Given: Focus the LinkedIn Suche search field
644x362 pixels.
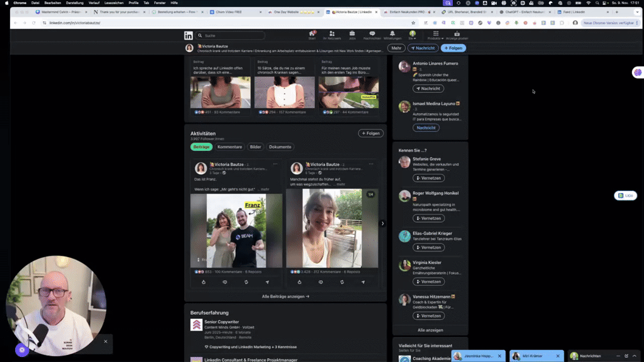Looking at the screenshot, I should (x=230, y=36).
